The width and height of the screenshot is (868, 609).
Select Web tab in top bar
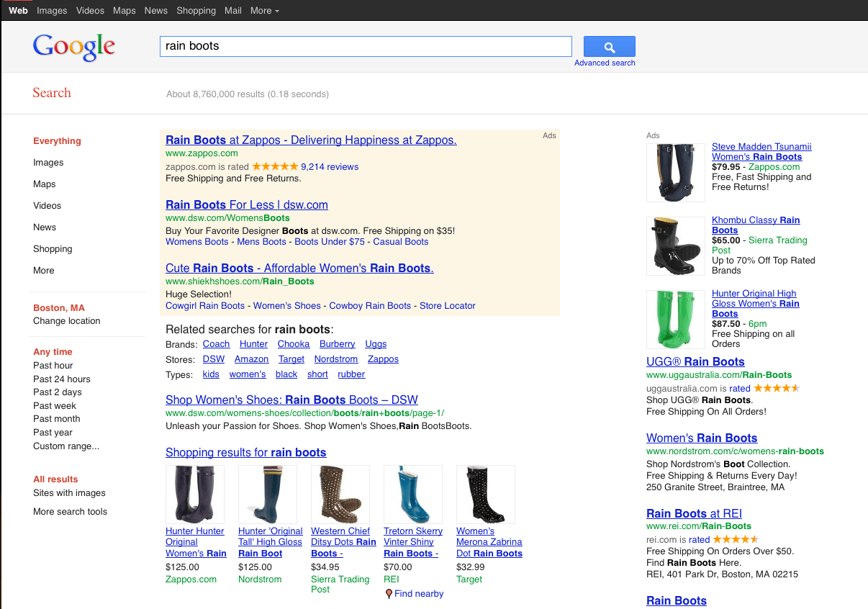18,11
